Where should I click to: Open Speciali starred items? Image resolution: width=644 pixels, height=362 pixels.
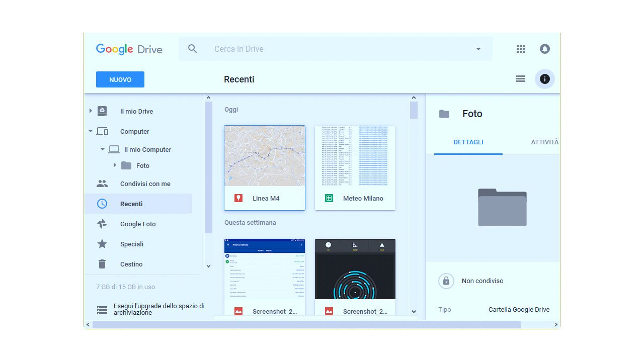[131, 244]
